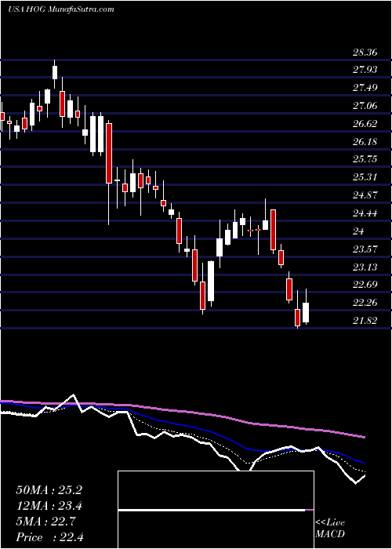
Task: Click the 12MA : 23.4 reading
Action: [x=49, y=507]
